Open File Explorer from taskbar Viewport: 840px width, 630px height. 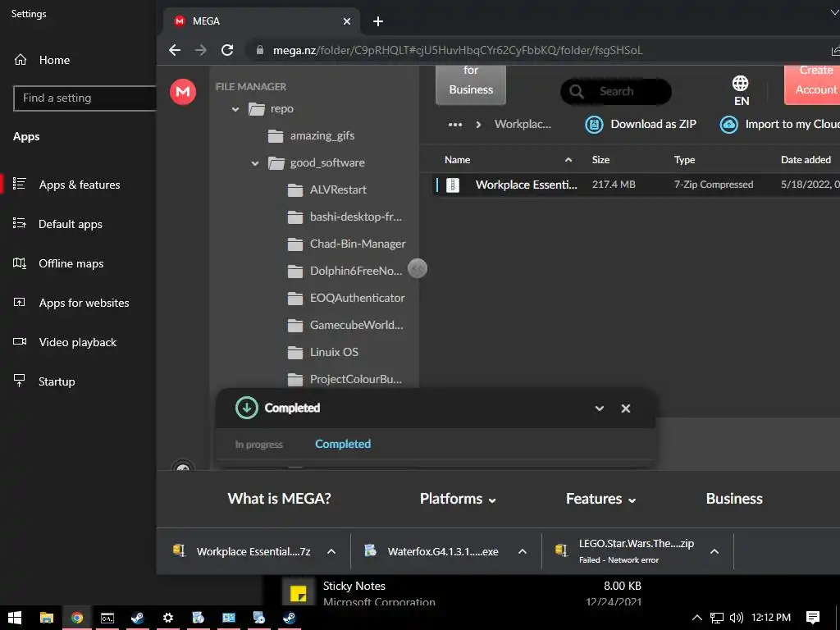pos(47,618)
